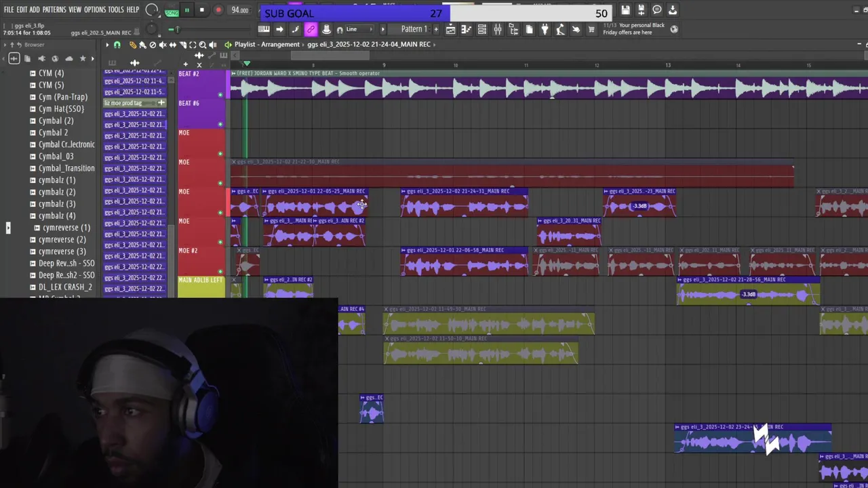Open the OPTIONS menu
The image size is (868, 488).
(95, 9)
